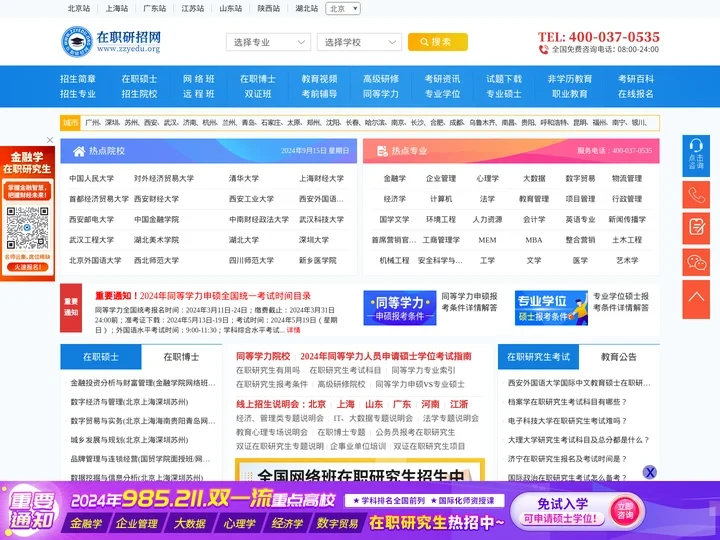Click the yellow 搜索 button
Viewport: 720px width, 540px height.
pos(438,42)
